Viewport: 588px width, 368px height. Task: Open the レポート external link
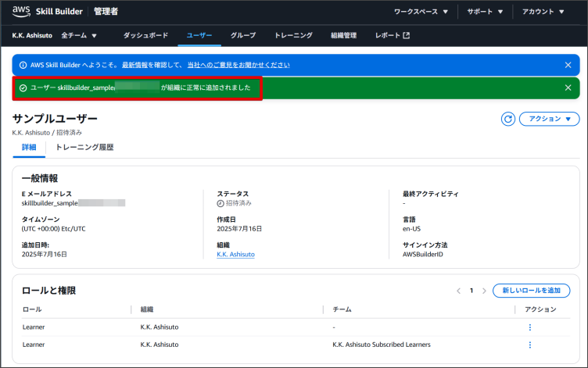[392, 35]
